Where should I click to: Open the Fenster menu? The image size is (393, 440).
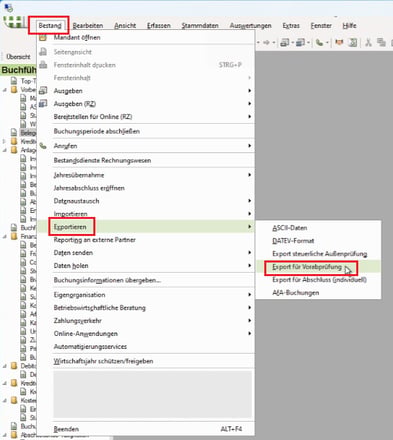(x=321, y=25)
